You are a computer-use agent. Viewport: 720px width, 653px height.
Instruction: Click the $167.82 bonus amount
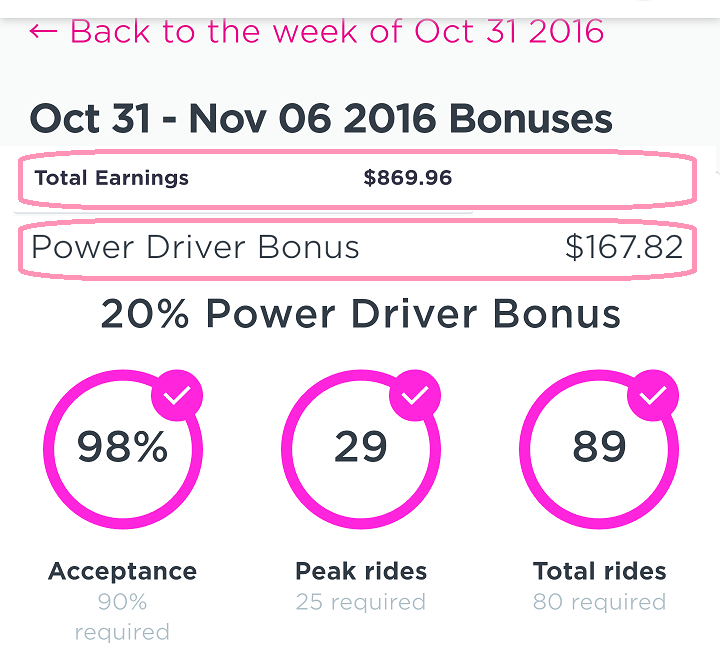624,247
